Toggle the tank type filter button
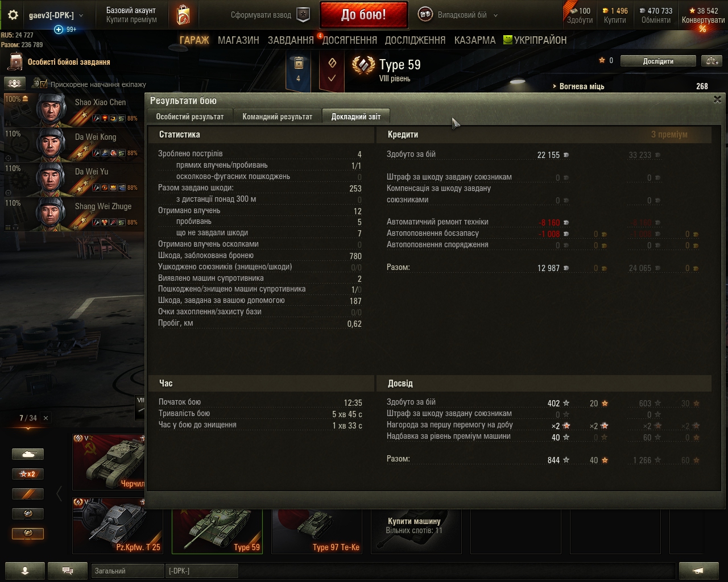The width and height of the screenshot is (728, 582). pos(28,454)
